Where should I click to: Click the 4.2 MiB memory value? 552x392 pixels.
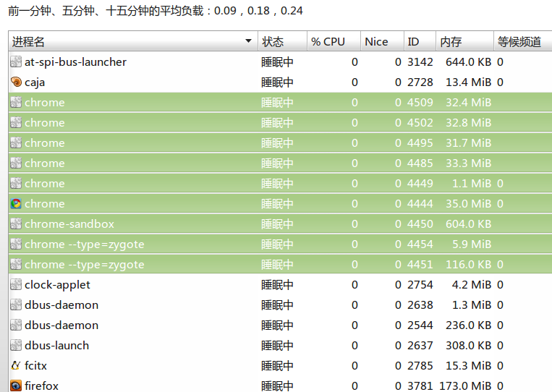pyautogui.click(x=472, y=284)
